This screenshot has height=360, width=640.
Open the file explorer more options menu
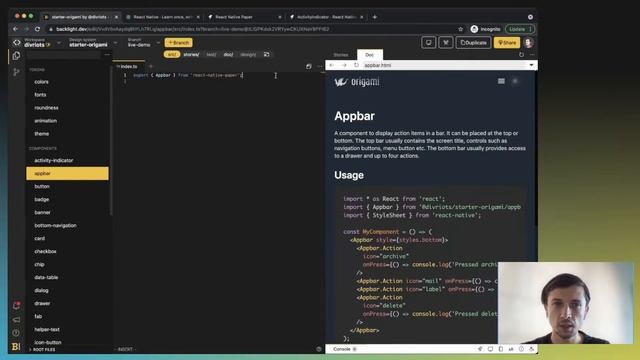pyautogui.click(x=107, y=55)
